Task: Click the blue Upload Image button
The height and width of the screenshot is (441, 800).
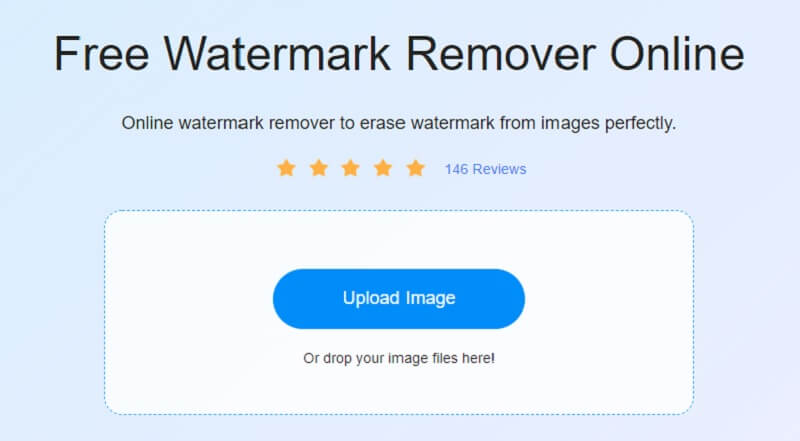Action: tap(399, 299)
